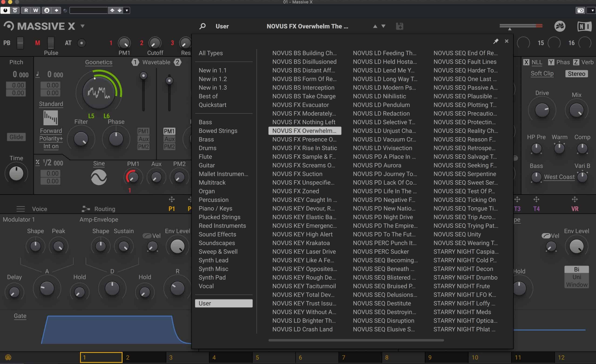The width and height of the screenshot is (596, 364).
Task: Click the VR move arrows icon
Action: pyautogui.click(x=575, y=199)
